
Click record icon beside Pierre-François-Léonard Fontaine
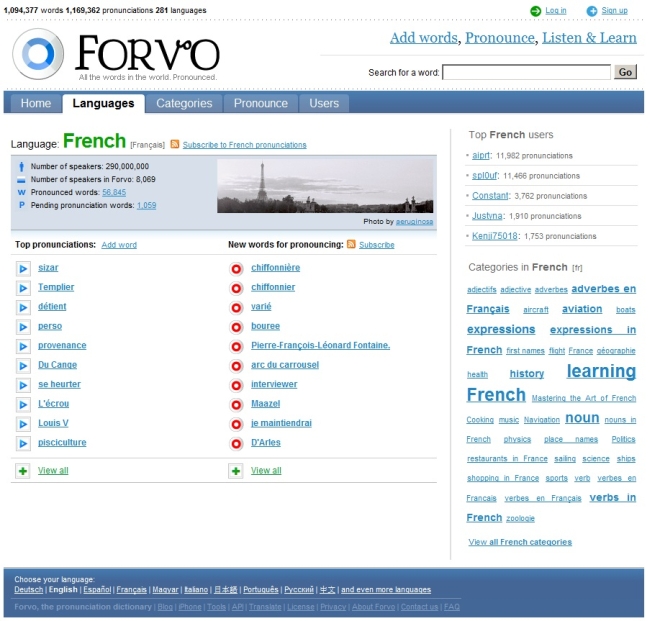point(236,347)
